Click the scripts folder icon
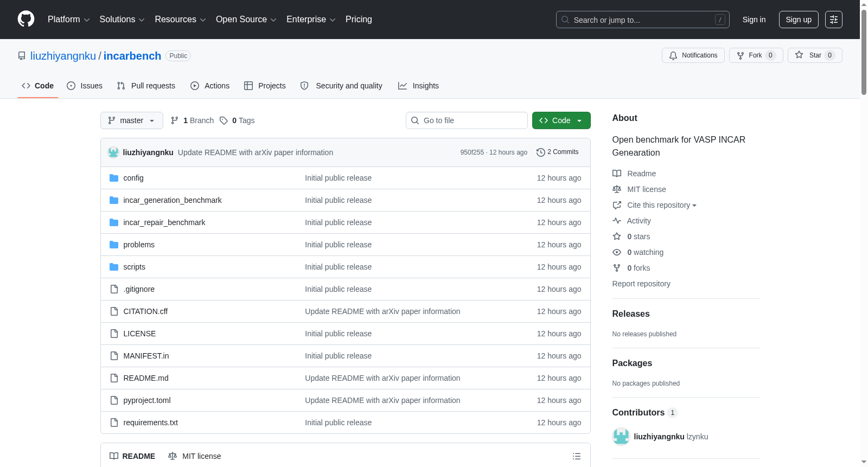Image resolution: width=868 pixels, height=467 pixels. tap(114, 267)
